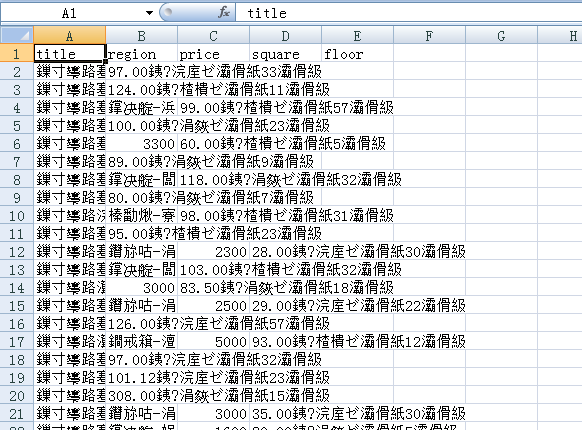Click the cell containing price
The width and height of the screenshot is (582, 430).
[x=213, y=54]
